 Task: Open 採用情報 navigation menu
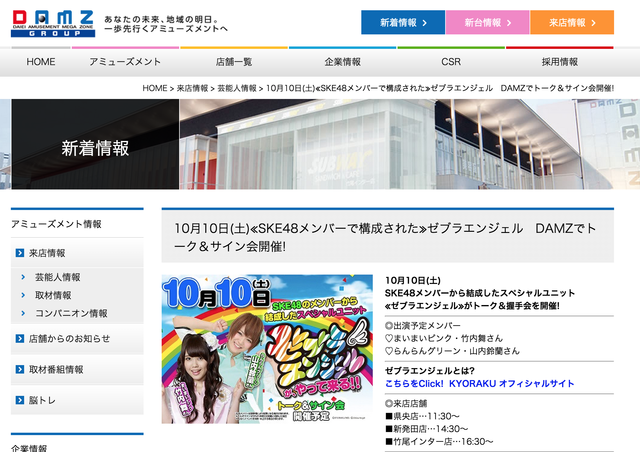coord(560,62)
